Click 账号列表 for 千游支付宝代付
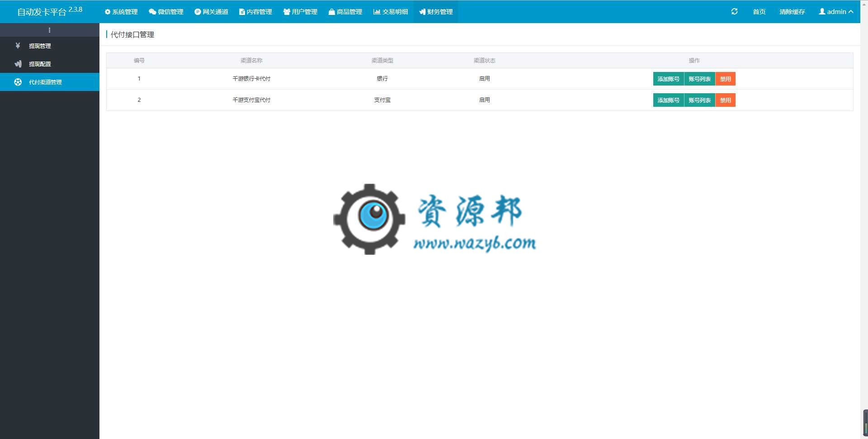 click(699, 100)
